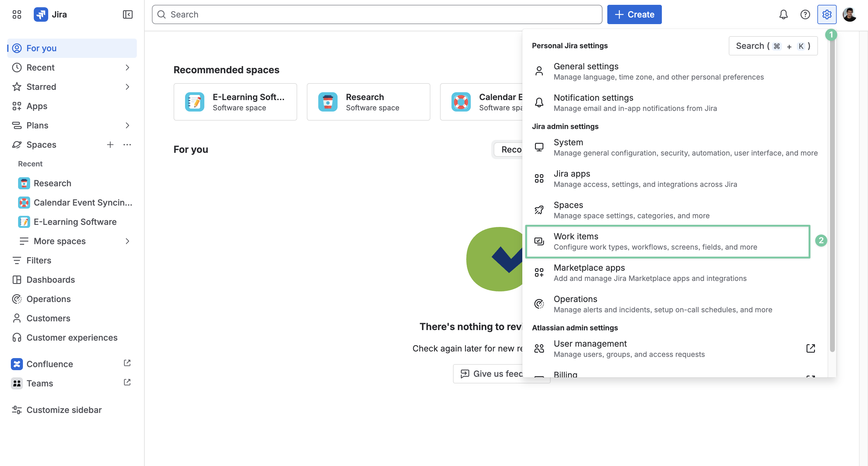Screen dimensions: 868x466
Task: Click the User management people icon
Action: tap(539, 348)
